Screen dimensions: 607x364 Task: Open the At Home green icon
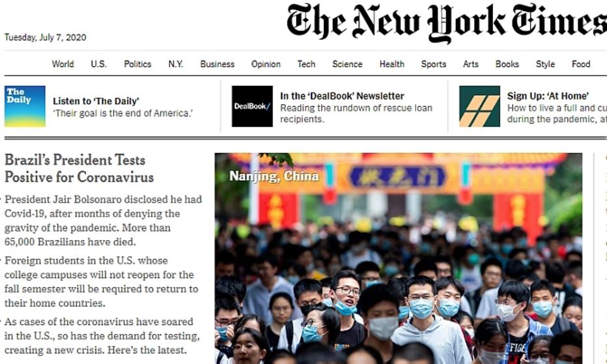[x=479, y=107]
